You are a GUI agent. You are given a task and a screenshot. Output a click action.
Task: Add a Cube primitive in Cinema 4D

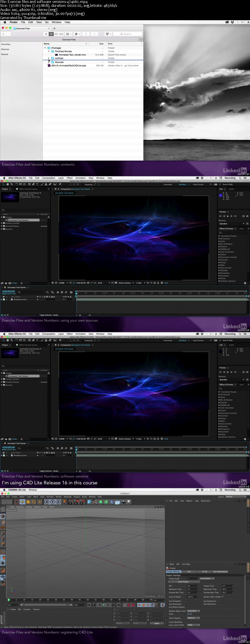(89, 502)
